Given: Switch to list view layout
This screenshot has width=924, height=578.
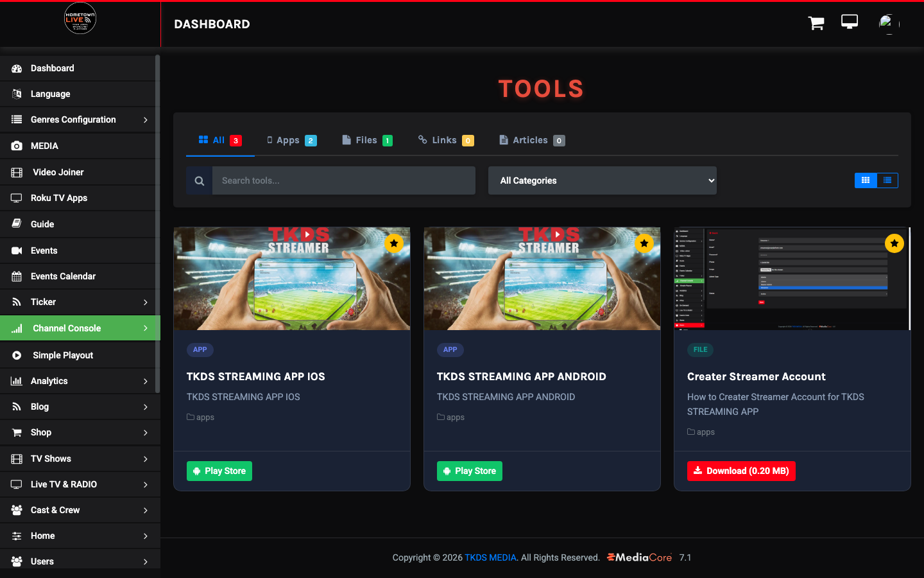Looking at the screenshot, I should 887,180.
